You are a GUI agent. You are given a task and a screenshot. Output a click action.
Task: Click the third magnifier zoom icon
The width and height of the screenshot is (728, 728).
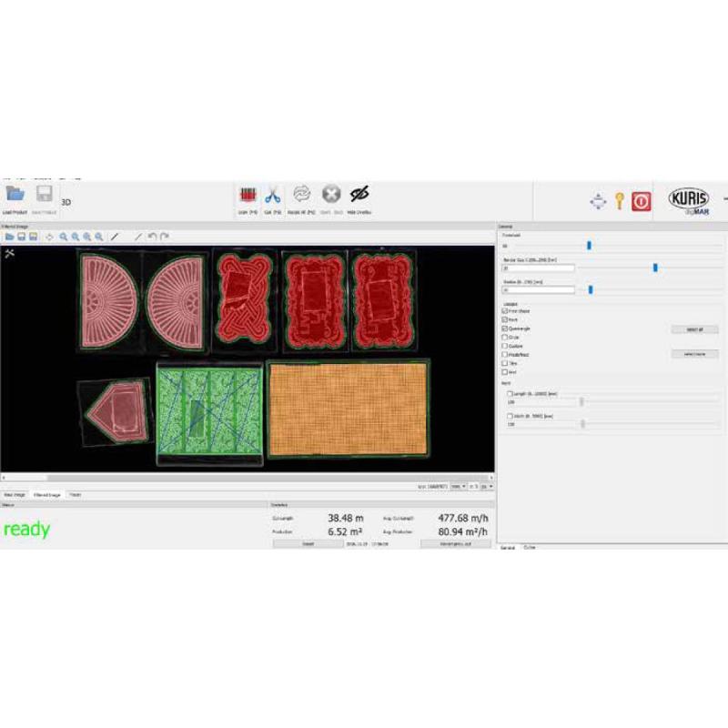[x=86, y=237]
